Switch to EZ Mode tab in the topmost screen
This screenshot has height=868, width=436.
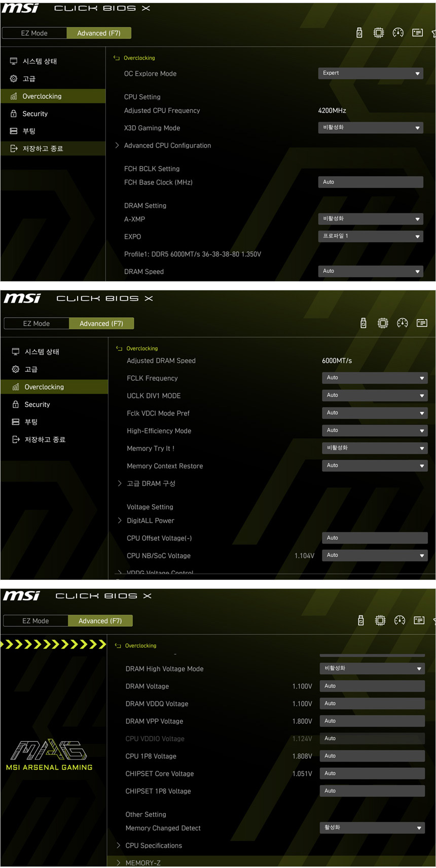click(34, 33)
